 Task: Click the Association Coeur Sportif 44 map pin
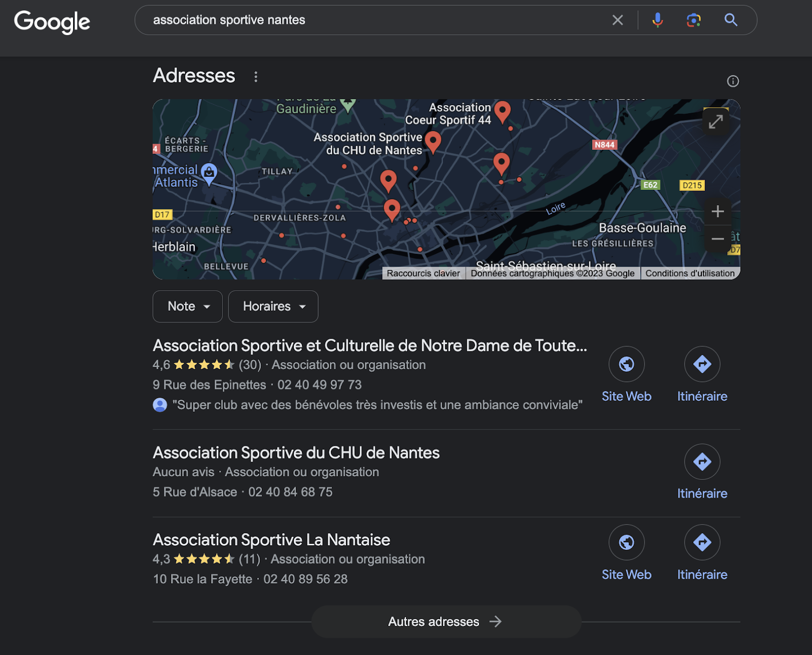point(502,112)
